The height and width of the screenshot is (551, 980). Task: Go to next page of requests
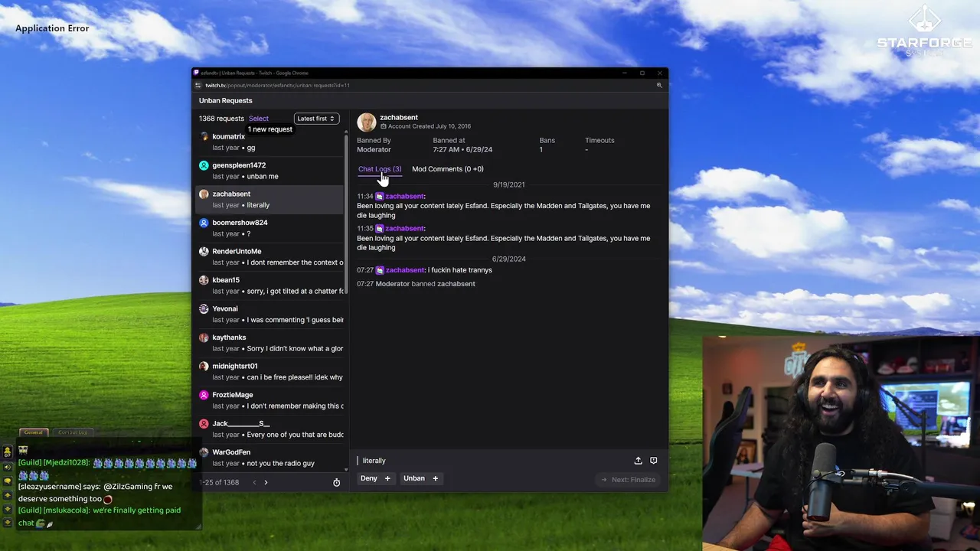[266, 482]
